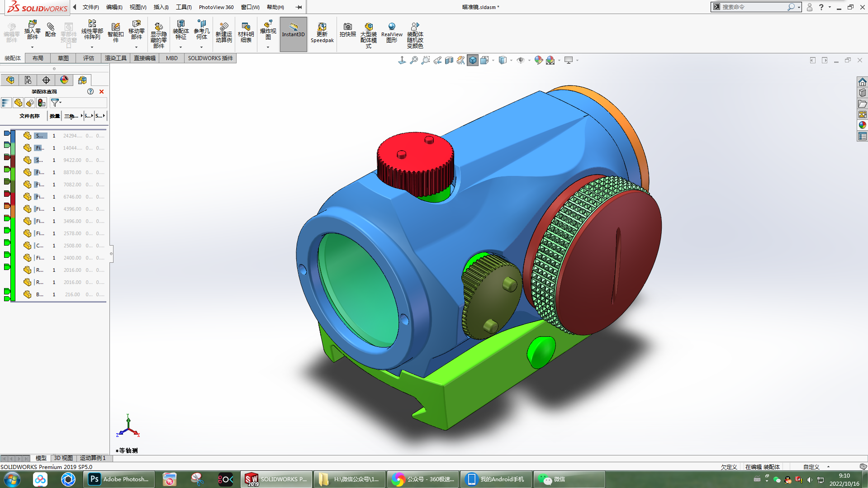This screenshot has height=488, width=868.
Task: Click the Exploded View (爆炸视图) tool
Action: [268, 30]
